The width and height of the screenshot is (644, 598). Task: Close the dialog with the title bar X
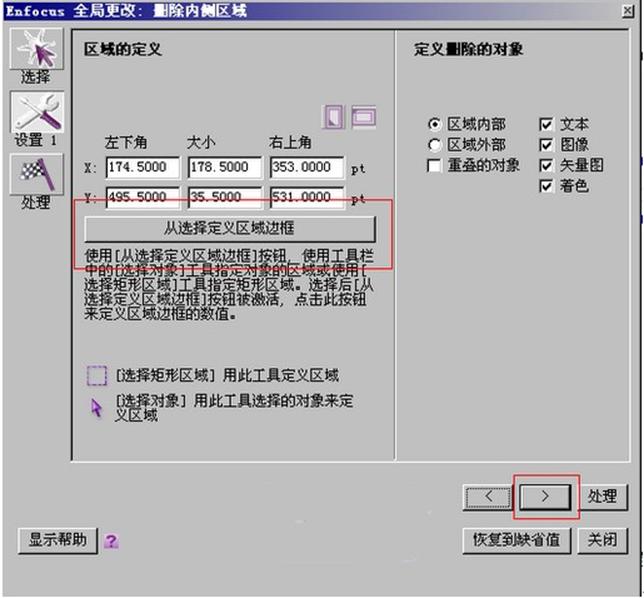click(627, 11)
